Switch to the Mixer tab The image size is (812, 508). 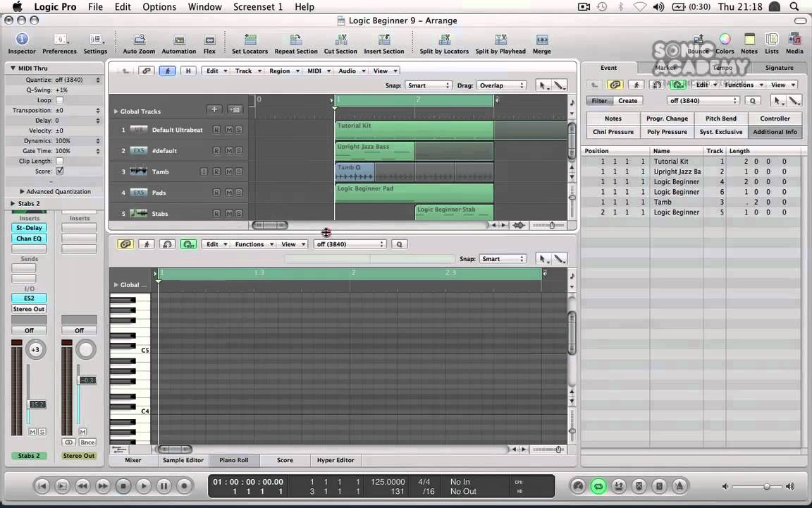(133, 460)
